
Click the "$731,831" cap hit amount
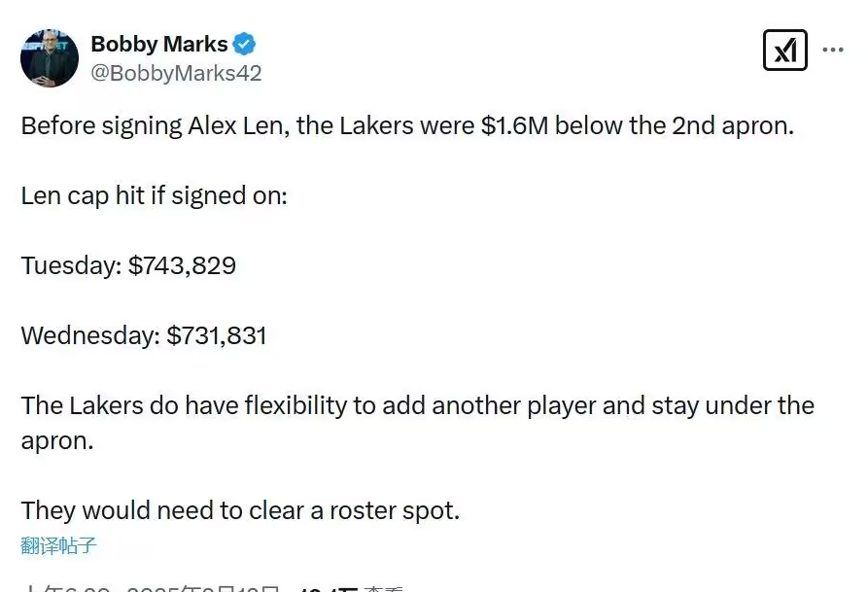[217, 335]
